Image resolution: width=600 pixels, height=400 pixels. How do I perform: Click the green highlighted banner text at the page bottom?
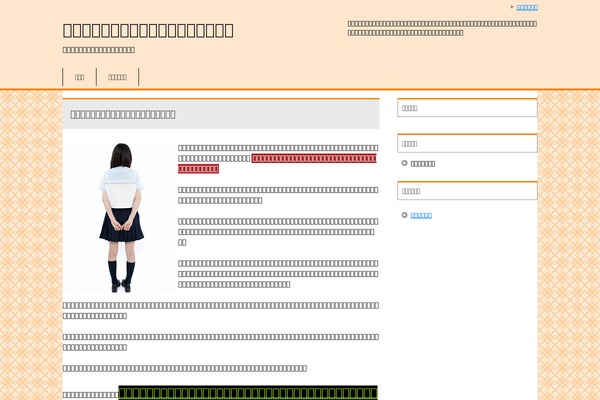point(248,393)
